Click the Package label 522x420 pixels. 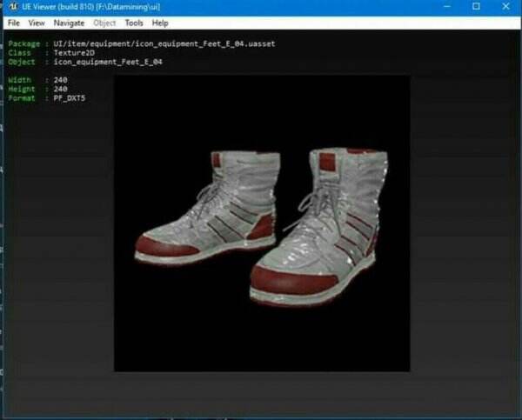coord(24,43)
